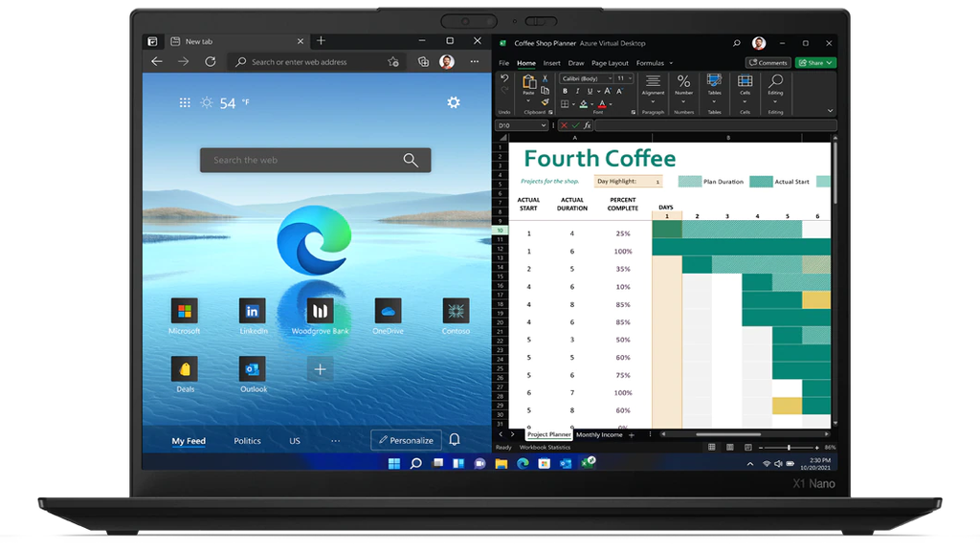Open the Calibri (Body) font dropdown
Image resolution: width=980 pixels, height=551 pixels.
585,78
